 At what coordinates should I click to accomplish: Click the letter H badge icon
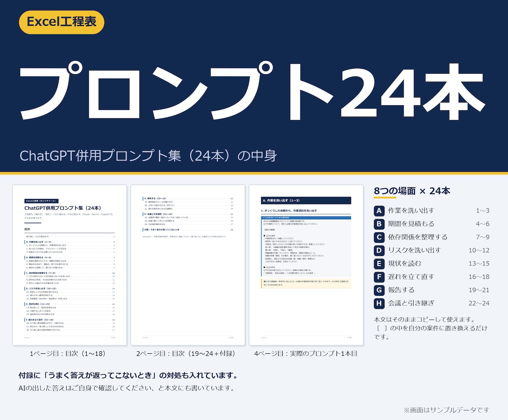point(379,303)
